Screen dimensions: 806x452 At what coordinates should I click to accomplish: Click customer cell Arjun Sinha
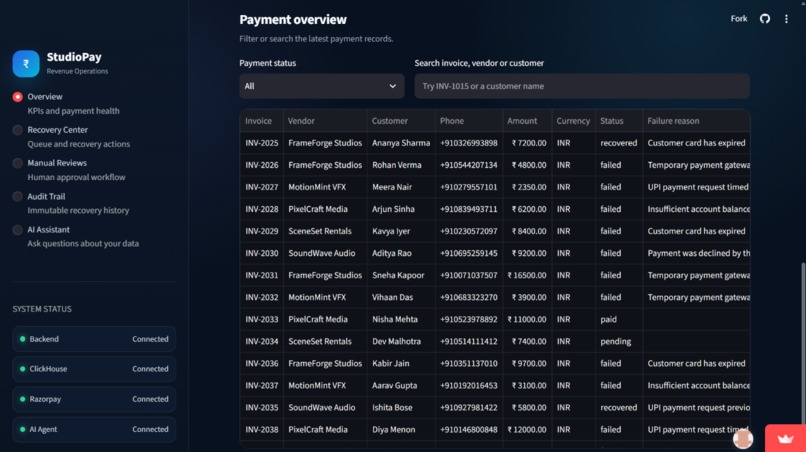[401, 209]
